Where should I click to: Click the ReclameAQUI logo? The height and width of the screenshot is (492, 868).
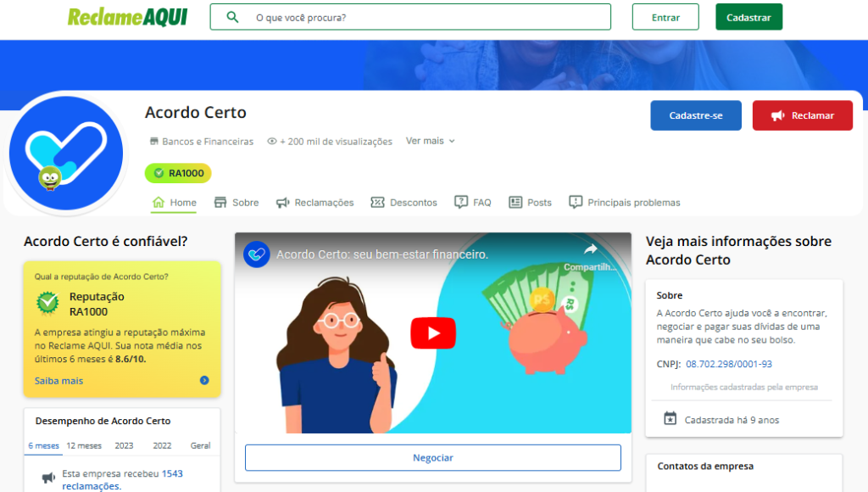[x=127, y=17]
